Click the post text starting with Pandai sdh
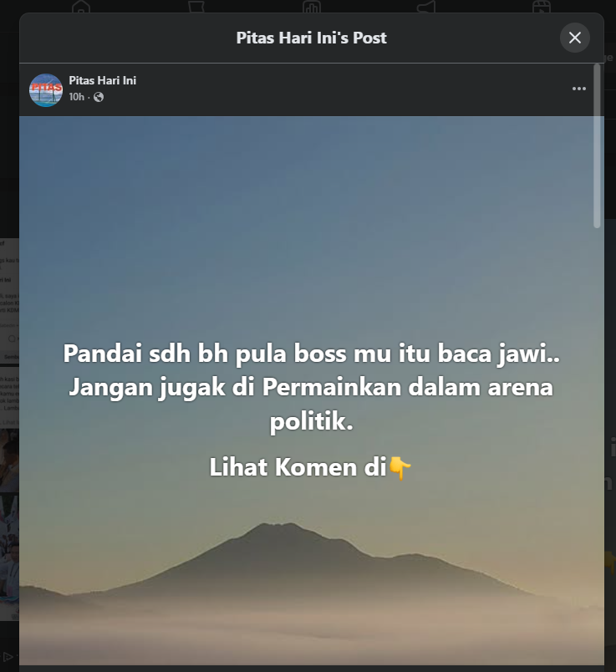This screenshot has height=672, width=616. click(311, 388)
